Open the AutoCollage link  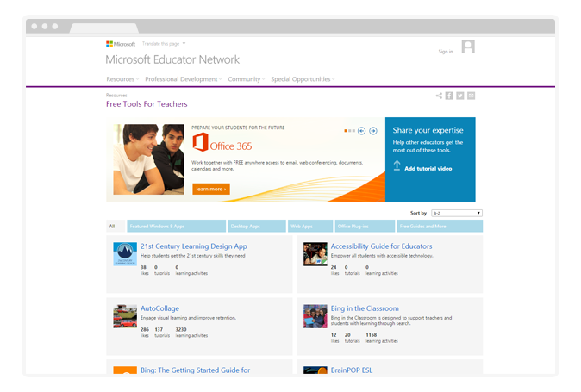click(x=159, y=308)
